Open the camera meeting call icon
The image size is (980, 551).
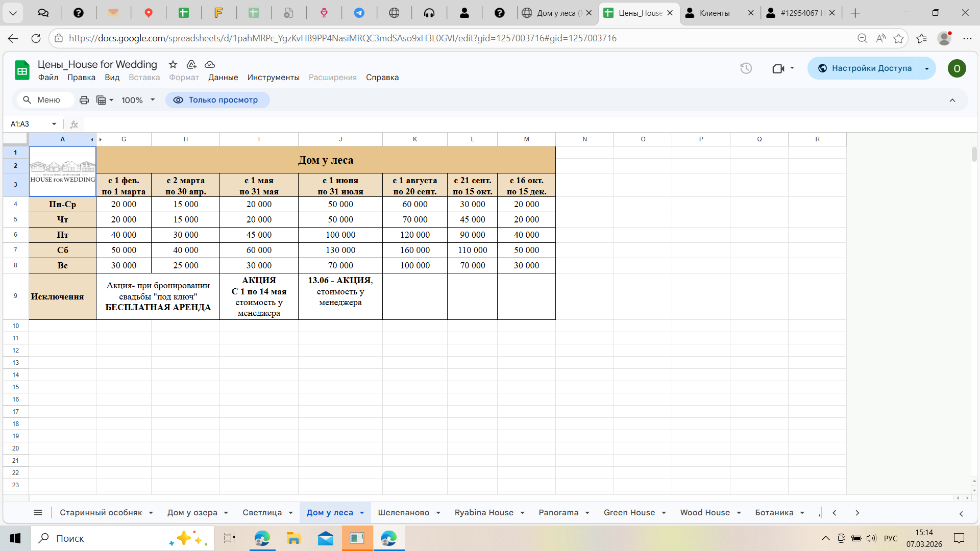pos(778,68)
